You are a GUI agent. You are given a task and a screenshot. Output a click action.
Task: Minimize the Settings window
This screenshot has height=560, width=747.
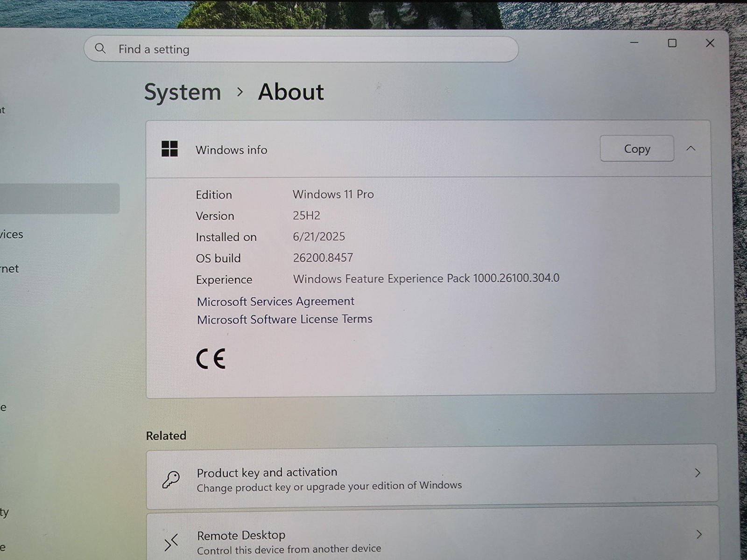(634, 43)
